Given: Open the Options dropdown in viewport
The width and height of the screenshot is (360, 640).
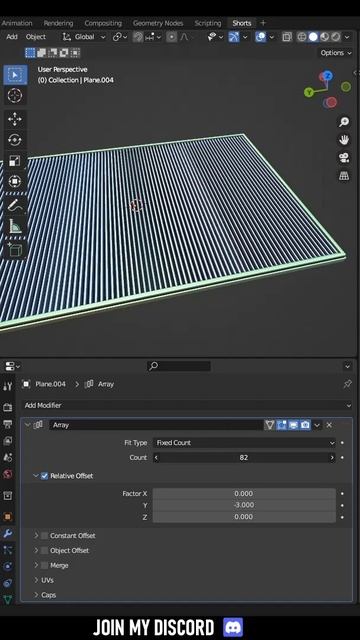Looking at the screenshot, I should point(335,53).
